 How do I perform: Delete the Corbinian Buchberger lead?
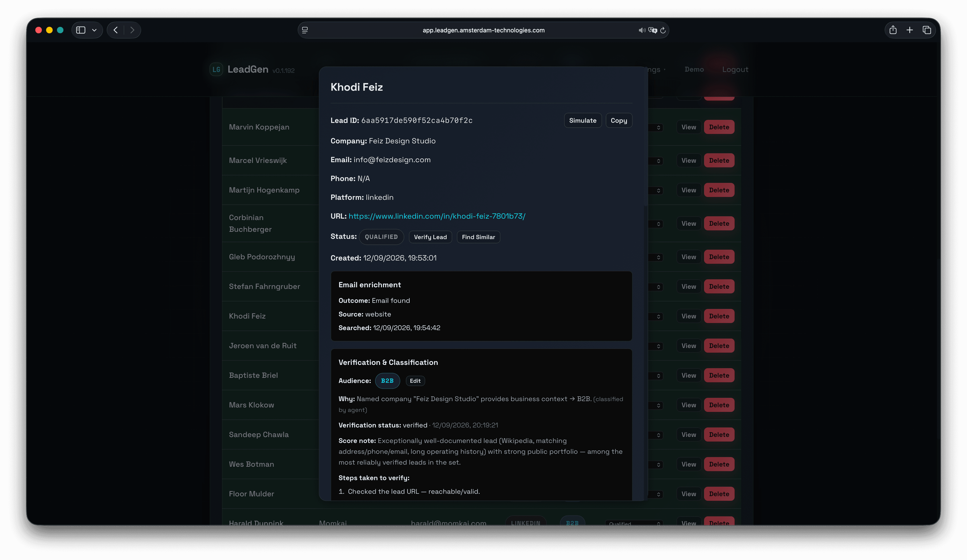click(x=719, y=223)
